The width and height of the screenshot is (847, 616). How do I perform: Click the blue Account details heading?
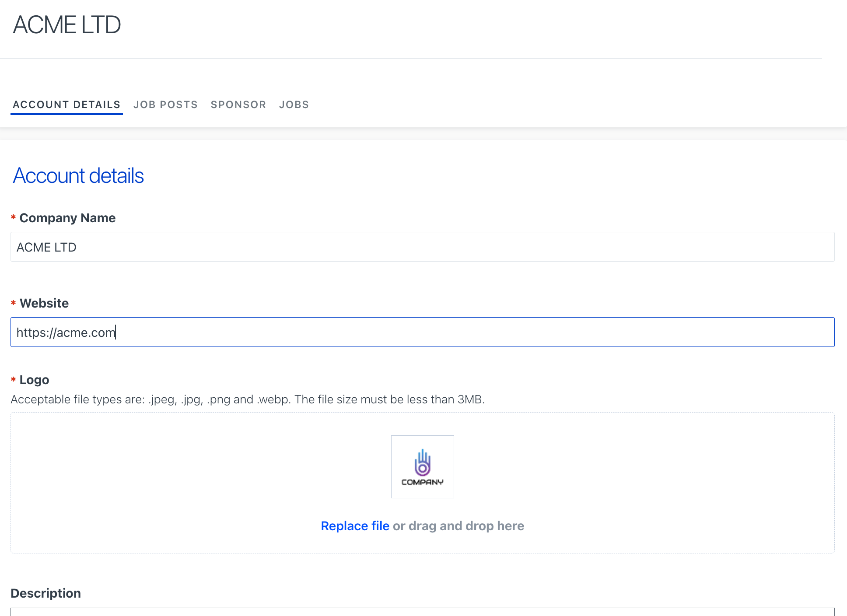pos(78,176)
